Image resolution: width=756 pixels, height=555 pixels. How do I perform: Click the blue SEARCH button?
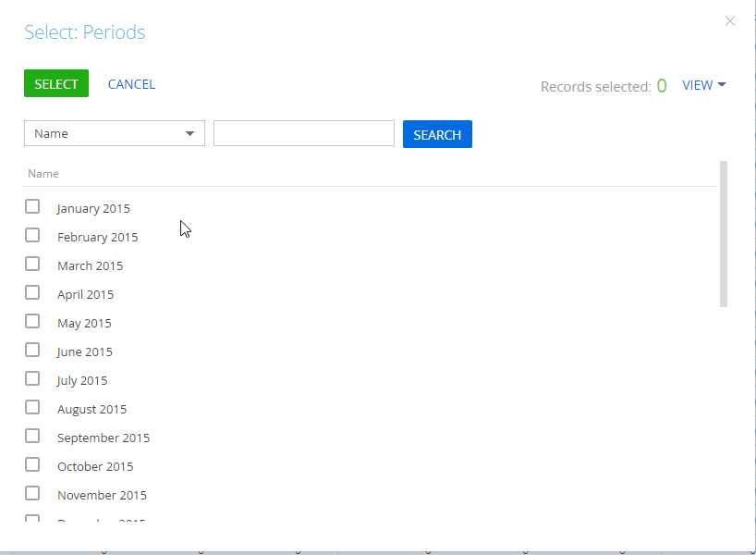[437, 134]
